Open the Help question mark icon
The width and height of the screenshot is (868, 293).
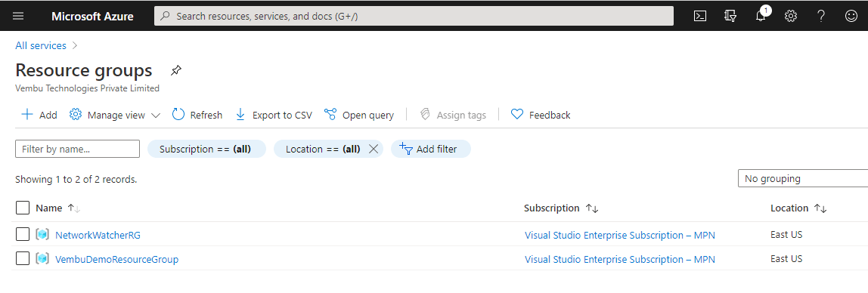(821, 16)
